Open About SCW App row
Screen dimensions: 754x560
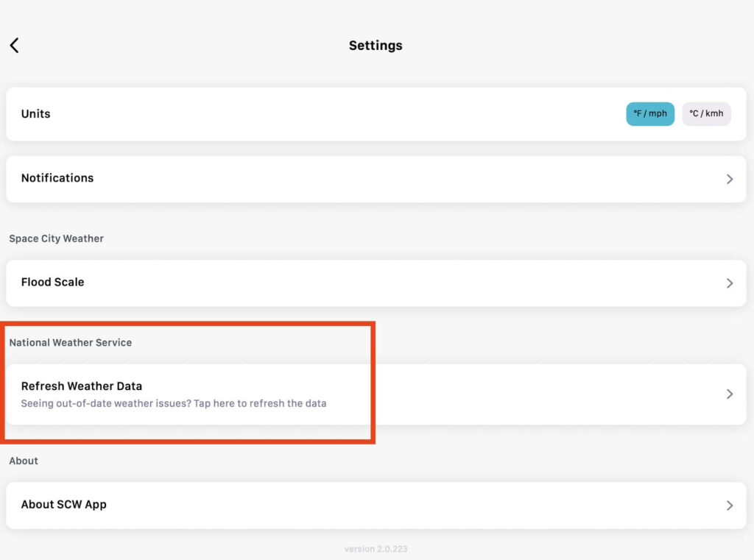click(x=376, y=506)
